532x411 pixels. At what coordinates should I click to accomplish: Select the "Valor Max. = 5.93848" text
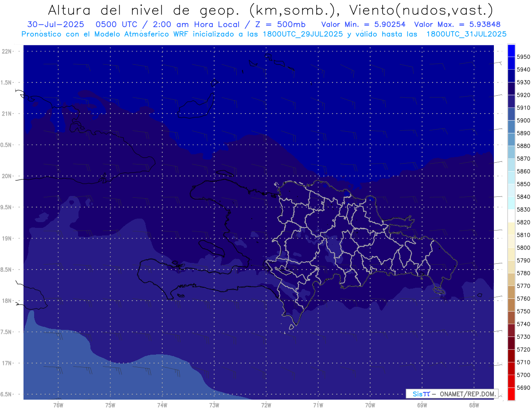pyautogui.click(x=458, y=24)
